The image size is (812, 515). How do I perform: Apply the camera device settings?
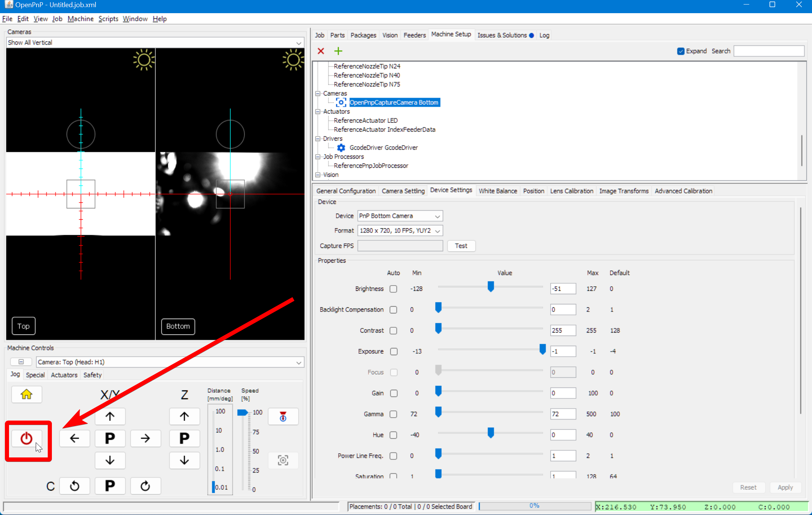(x=785, y=487)
